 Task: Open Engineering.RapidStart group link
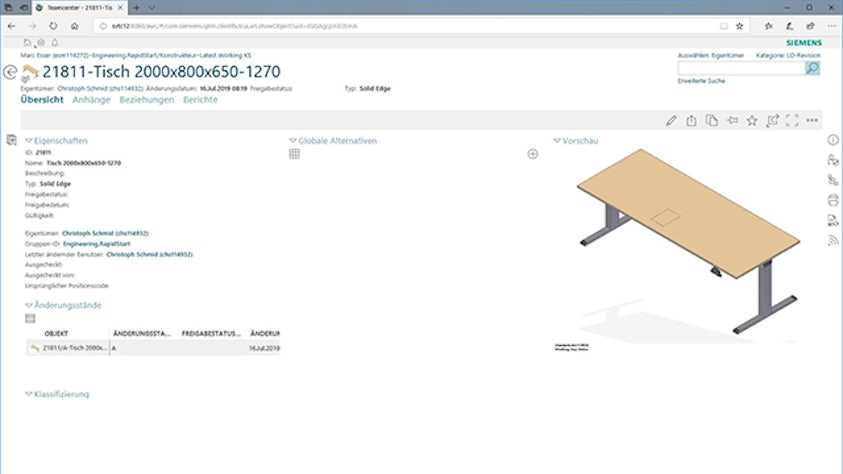coord(97,244)
